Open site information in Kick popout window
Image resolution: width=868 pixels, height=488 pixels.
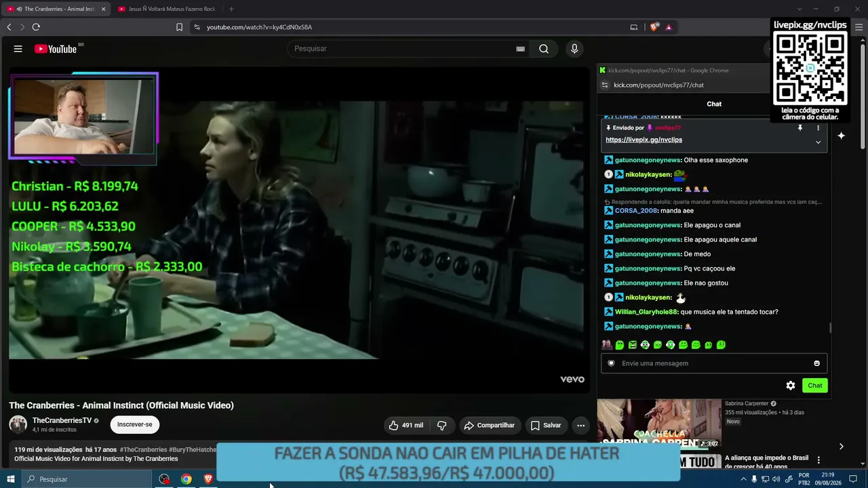[605, 85]
